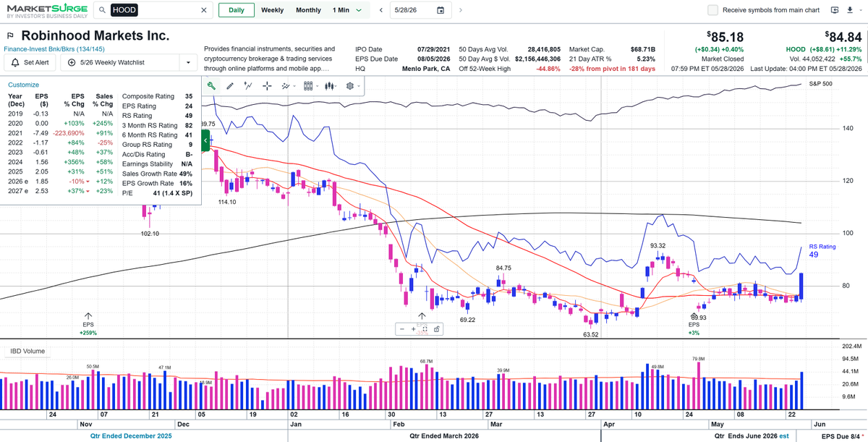Expand the indicators tool dropdown caret

point(295,86)
